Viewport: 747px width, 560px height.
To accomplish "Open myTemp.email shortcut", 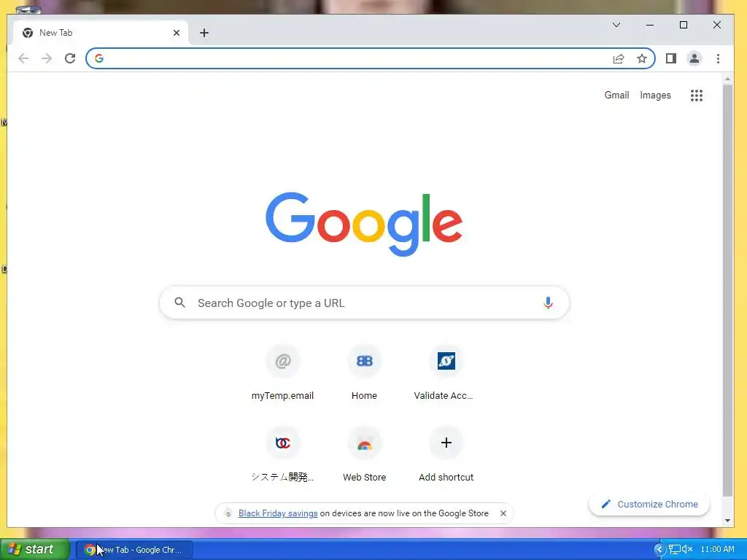I will [x=282, y=373].
